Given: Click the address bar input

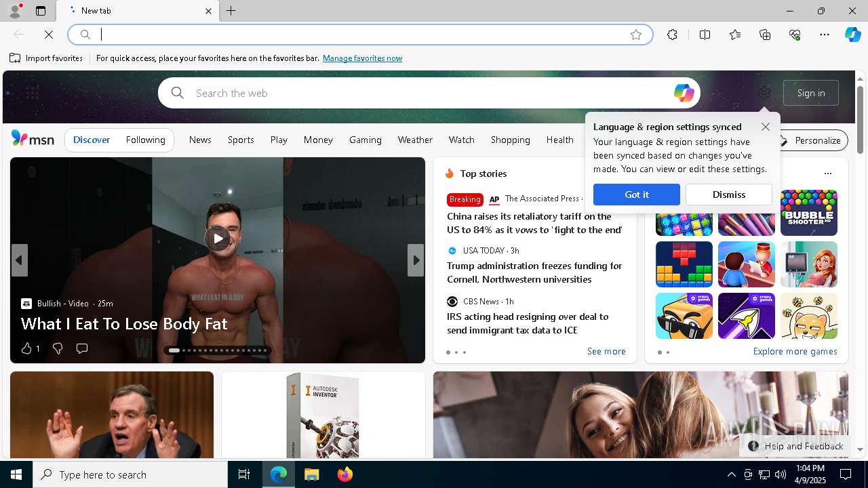Looking at the screenshot, I should coord(359,35).
